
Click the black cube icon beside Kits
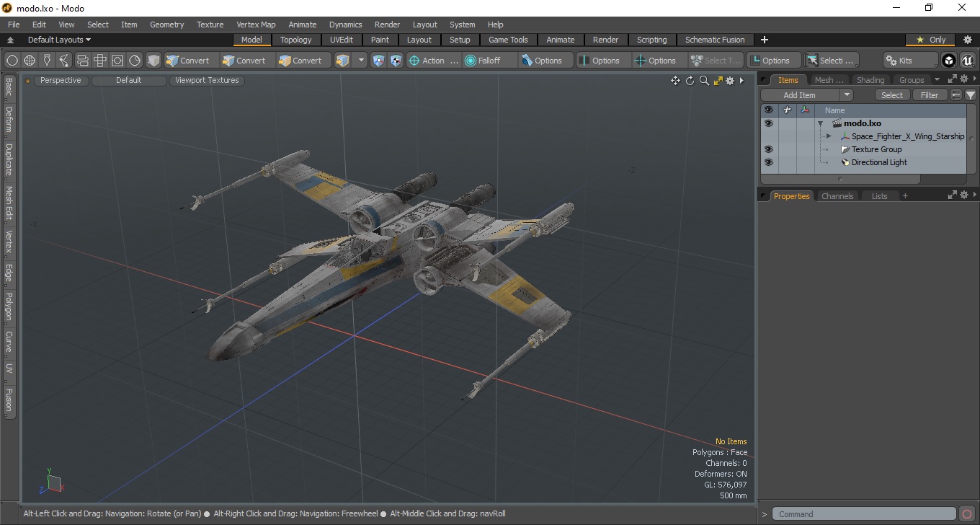[x=949, y=61]
